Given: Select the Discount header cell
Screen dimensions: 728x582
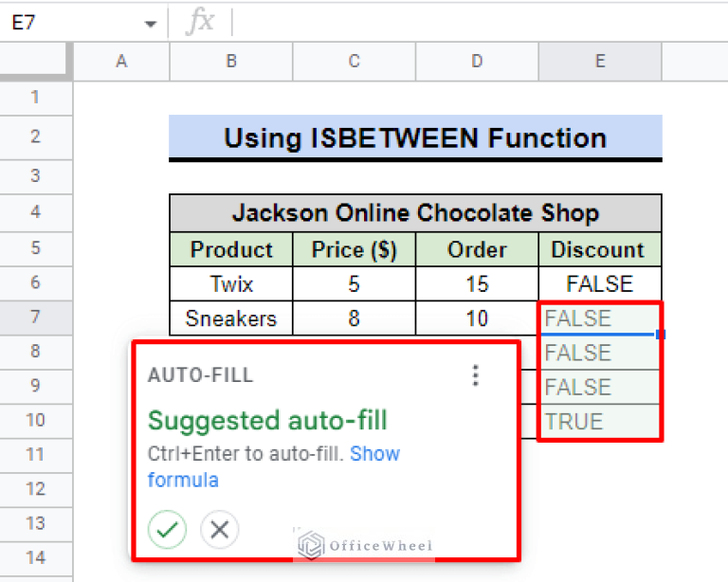Looking at the screenshot, I should click(x=599, y=249).
